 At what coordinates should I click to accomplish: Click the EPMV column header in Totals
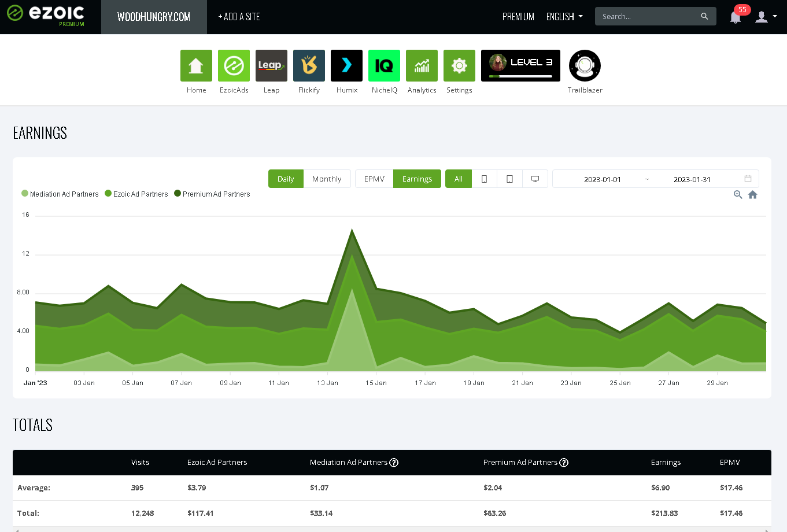click(730, 463)
